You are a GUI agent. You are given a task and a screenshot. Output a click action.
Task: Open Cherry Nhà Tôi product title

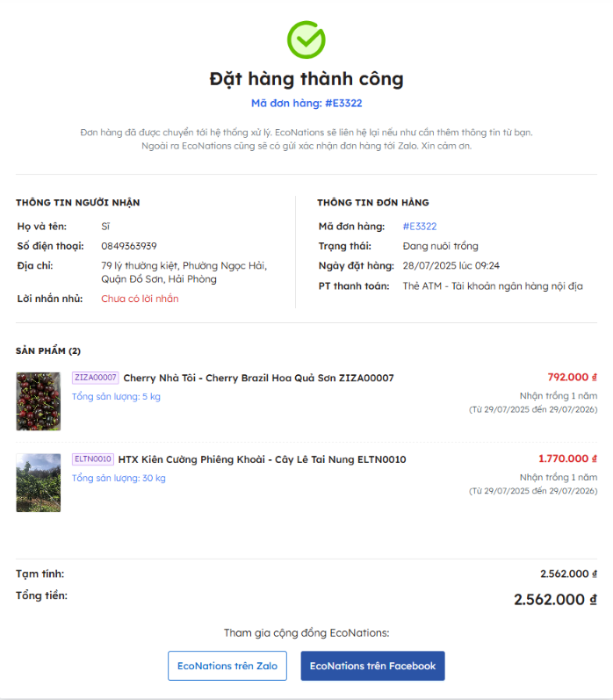pos(258,379)
